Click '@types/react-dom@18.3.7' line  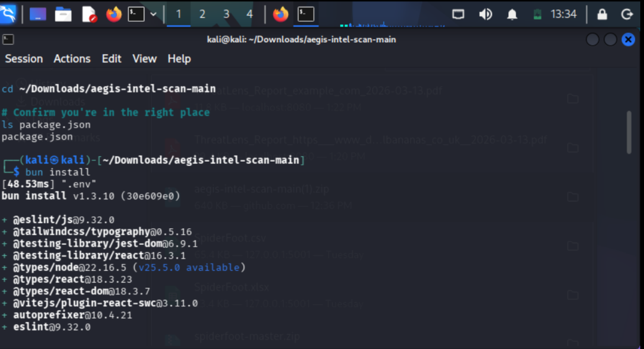pos(81,291)
